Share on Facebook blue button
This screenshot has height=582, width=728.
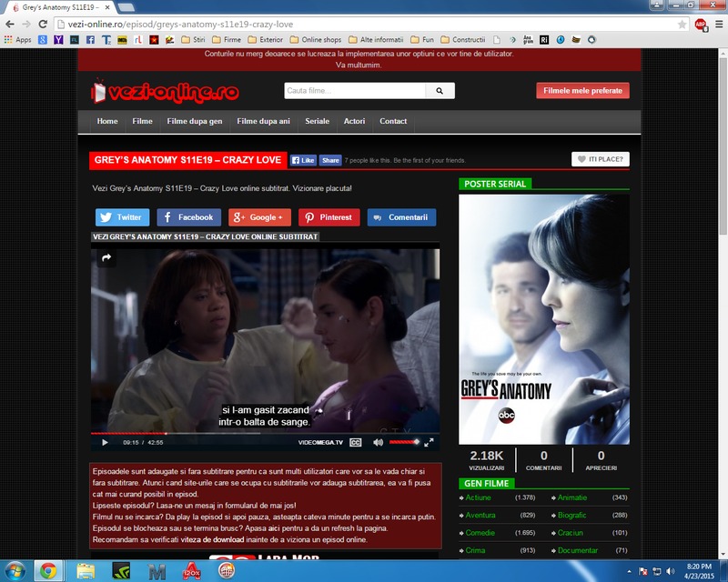(188, 217)
